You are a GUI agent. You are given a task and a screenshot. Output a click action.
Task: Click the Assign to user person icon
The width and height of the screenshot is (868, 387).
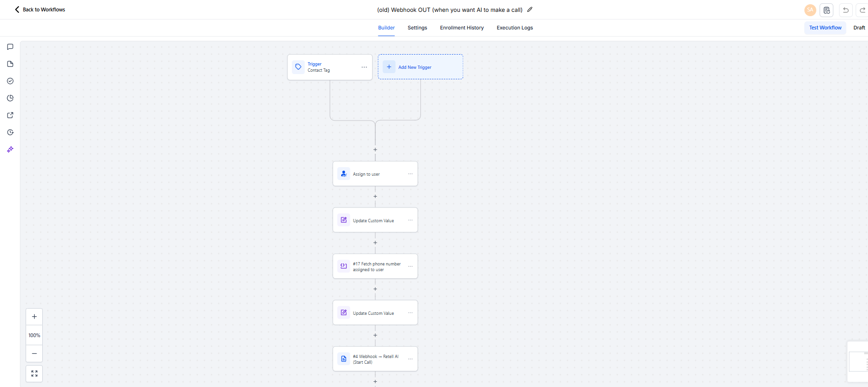click(344, 174)
